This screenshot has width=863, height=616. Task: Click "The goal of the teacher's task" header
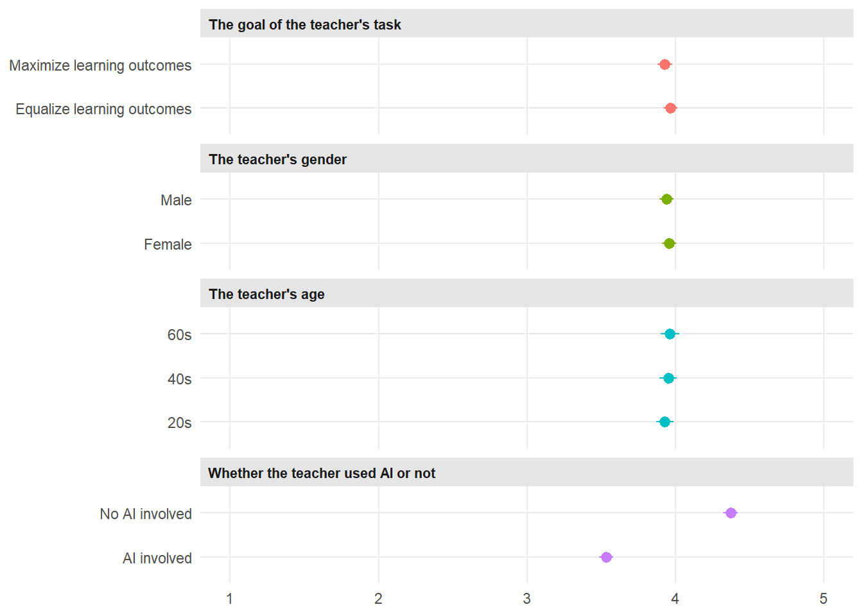304,24
